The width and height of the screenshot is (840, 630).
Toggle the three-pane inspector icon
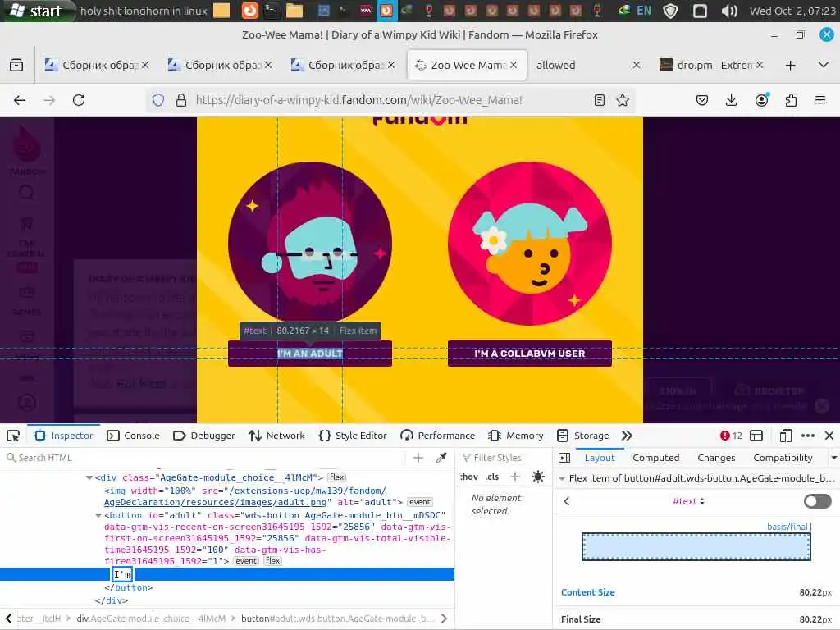pos(564,458)
